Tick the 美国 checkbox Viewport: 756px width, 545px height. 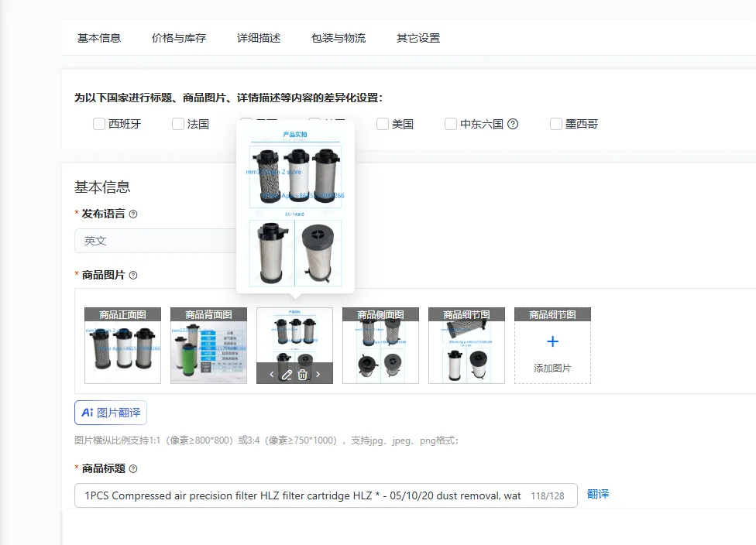coord(383,124)
